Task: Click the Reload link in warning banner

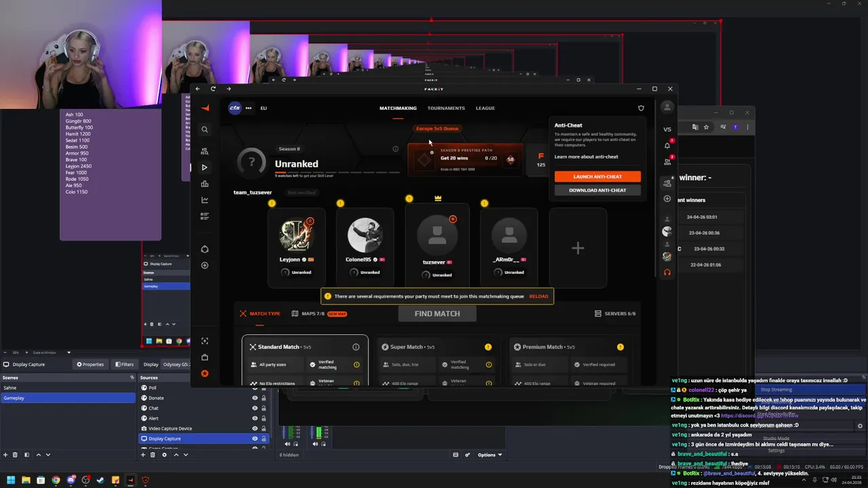Action: coord(538,296)
